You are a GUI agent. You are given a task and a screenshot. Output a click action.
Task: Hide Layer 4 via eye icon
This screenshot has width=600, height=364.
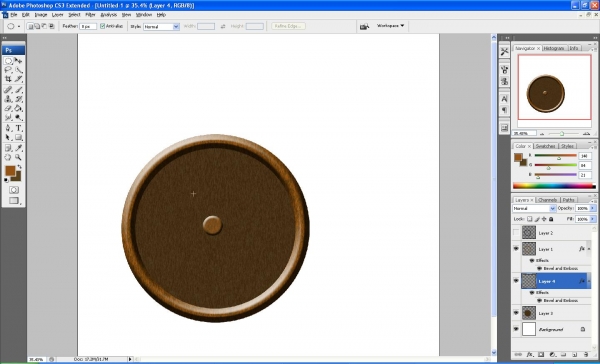coord(516,281)
